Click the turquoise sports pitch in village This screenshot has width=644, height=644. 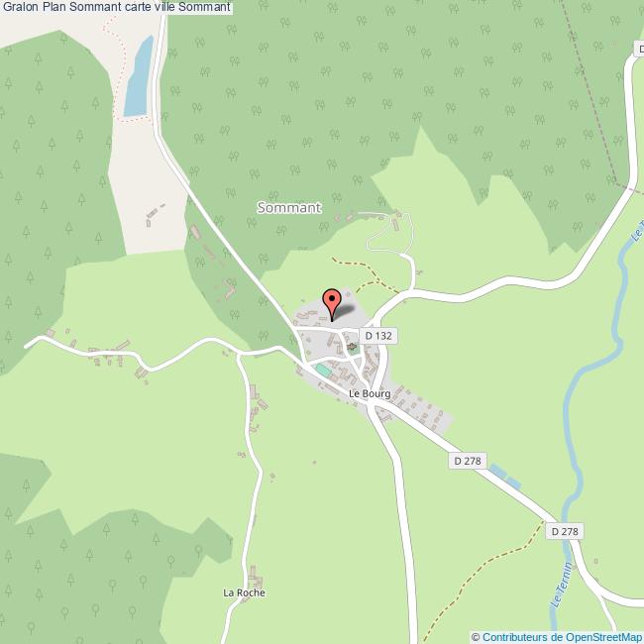coord(323,371)
